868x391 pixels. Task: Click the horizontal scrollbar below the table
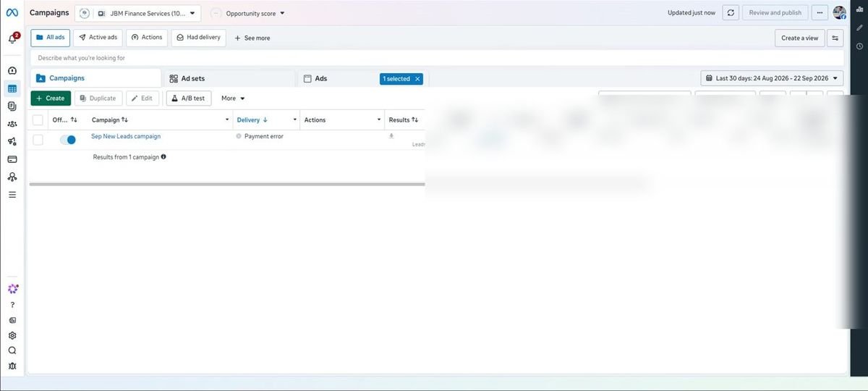tap(227, 184)
